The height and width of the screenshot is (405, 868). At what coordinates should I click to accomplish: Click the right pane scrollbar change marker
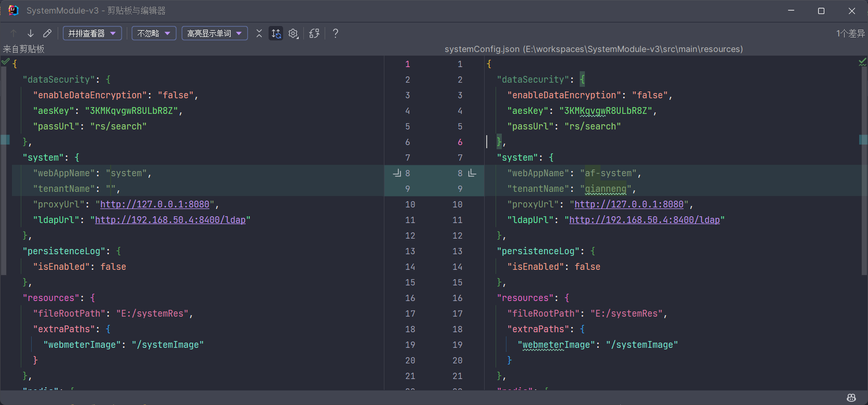(863, 139)
